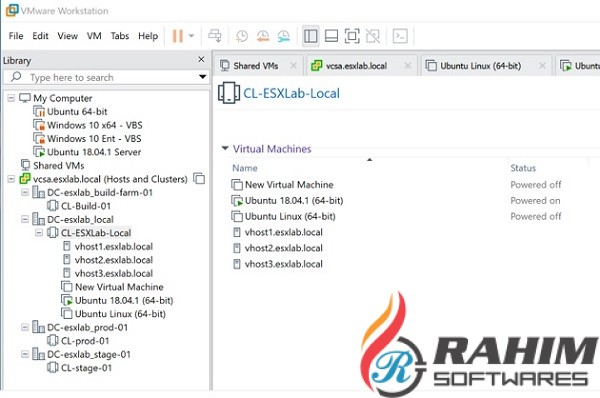Select the CL-prod-01 cluster
Screen dimensions: 600x398
pos(85,341)
